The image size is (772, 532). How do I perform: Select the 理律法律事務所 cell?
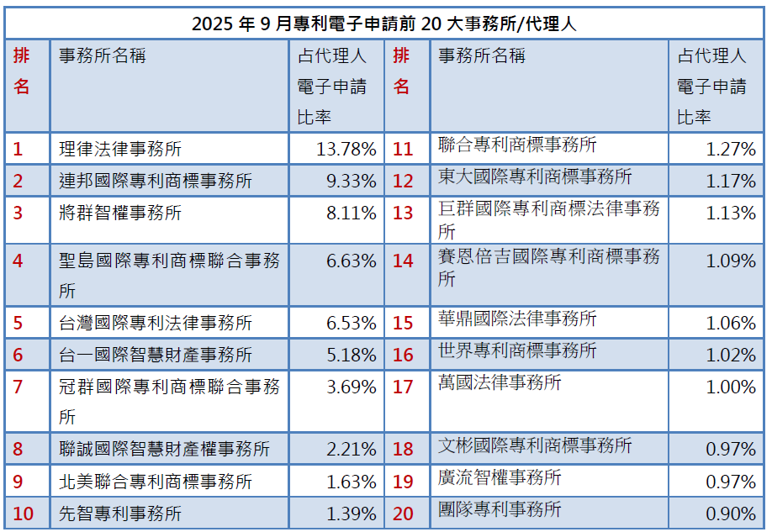120,150
